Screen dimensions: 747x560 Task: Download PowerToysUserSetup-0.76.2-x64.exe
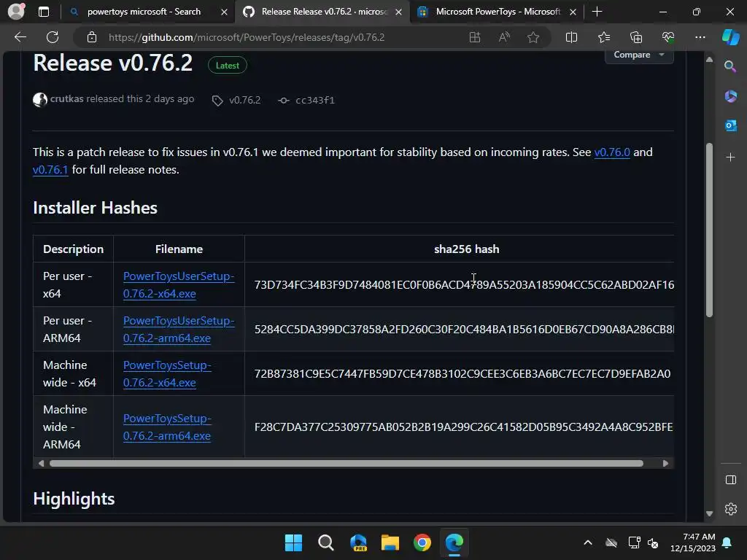[179, 285]
